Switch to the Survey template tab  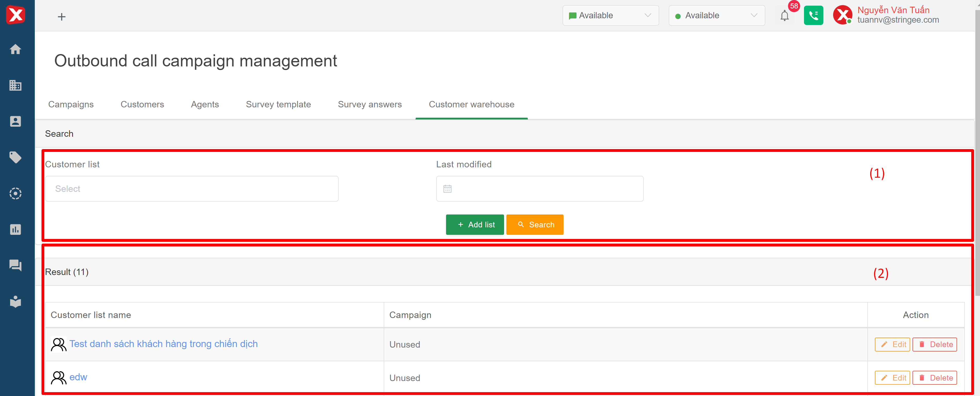tap(278, 105)
